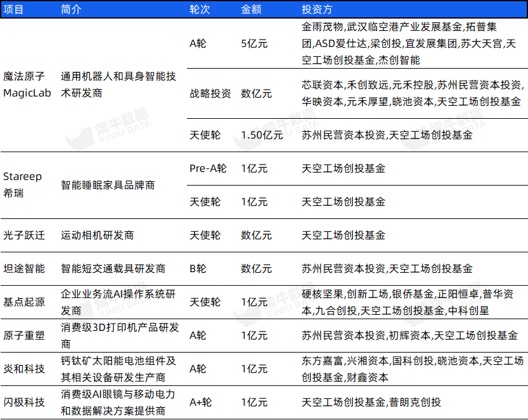Click 光子跃迁 row's 数亿元 amount
This screenshot has width=528, height=420.
click(x=256, y=235)
